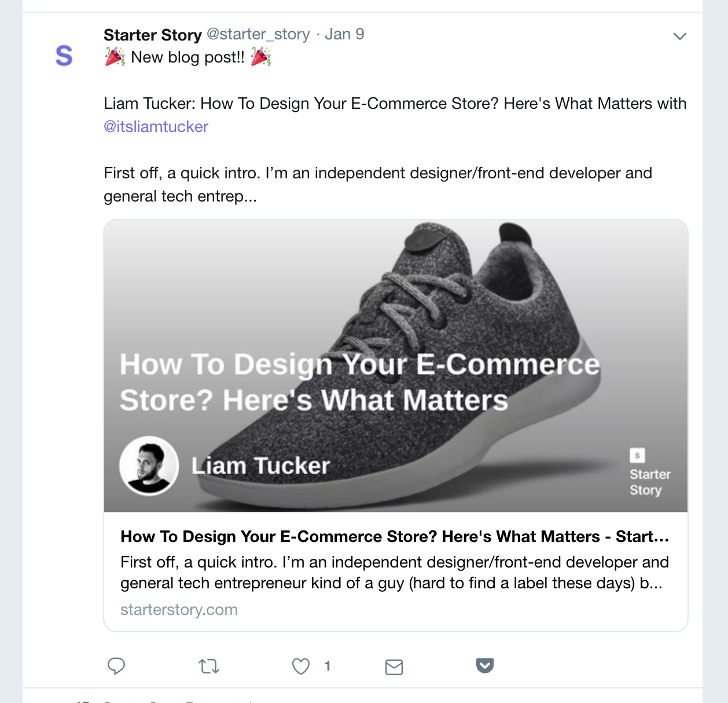
Task: Click the 'New blog post!!' party popper line
Action: click(187, 57)
